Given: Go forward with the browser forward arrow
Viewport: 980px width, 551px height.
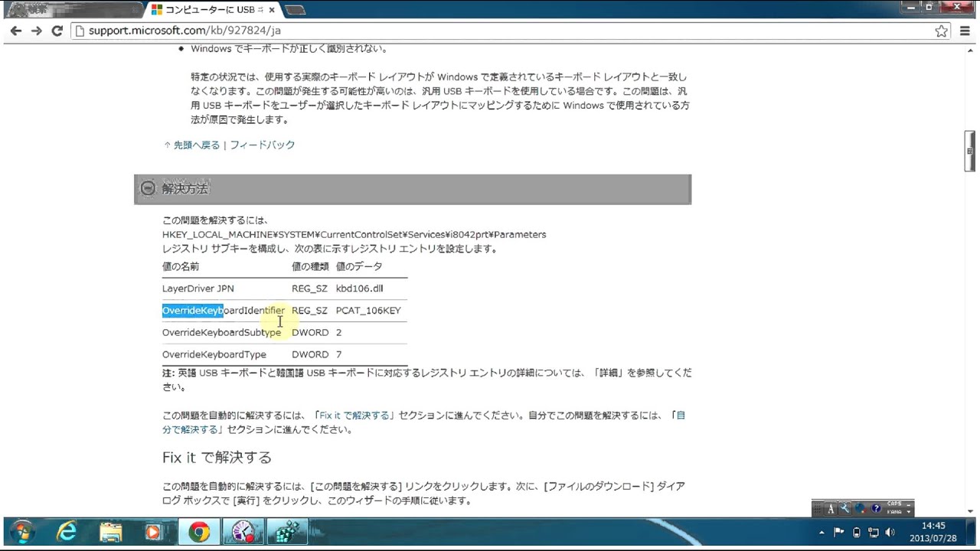Looking at the screenshot, I should [x=36, y=31].
